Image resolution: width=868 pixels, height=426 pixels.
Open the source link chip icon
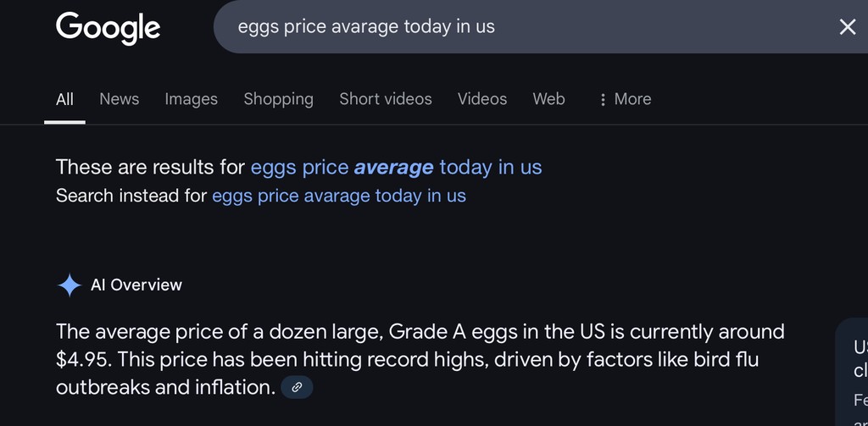[297, 387]
